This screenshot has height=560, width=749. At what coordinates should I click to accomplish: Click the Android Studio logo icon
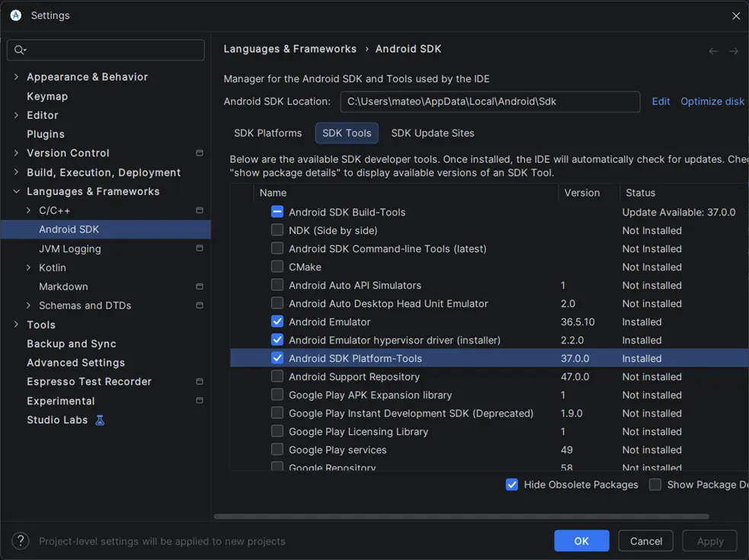click(x=16, y=15)
